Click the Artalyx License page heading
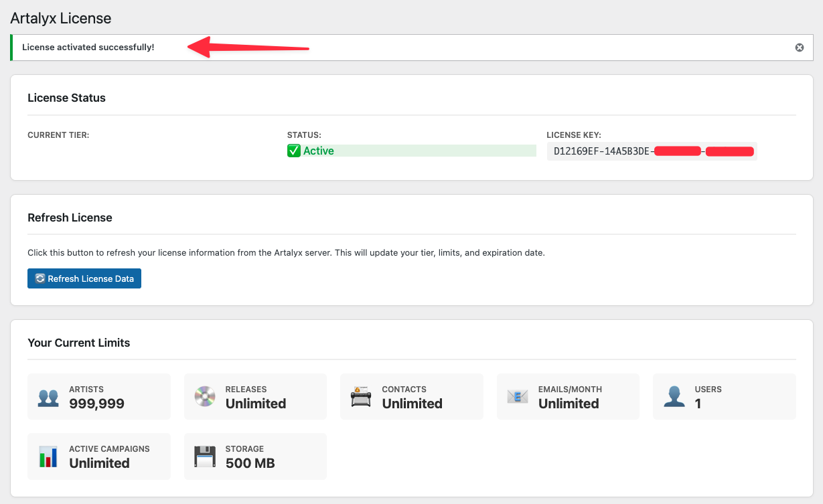 click(x=59, y=18)
